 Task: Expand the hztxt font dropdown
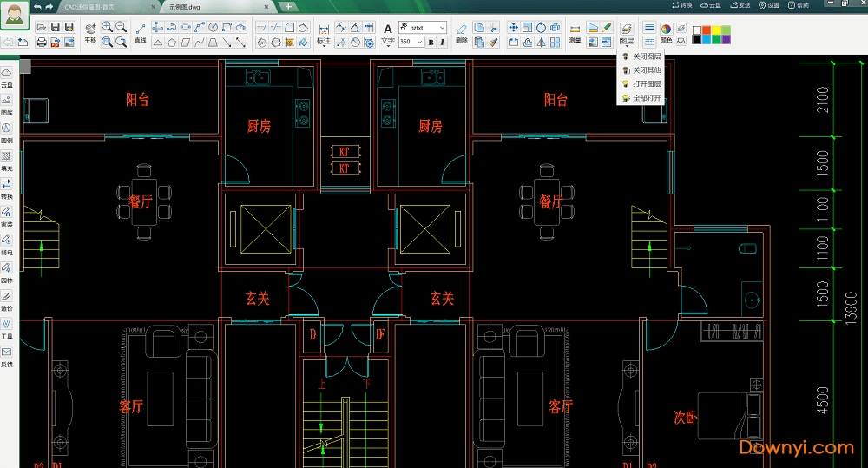[x=442, y=28]
